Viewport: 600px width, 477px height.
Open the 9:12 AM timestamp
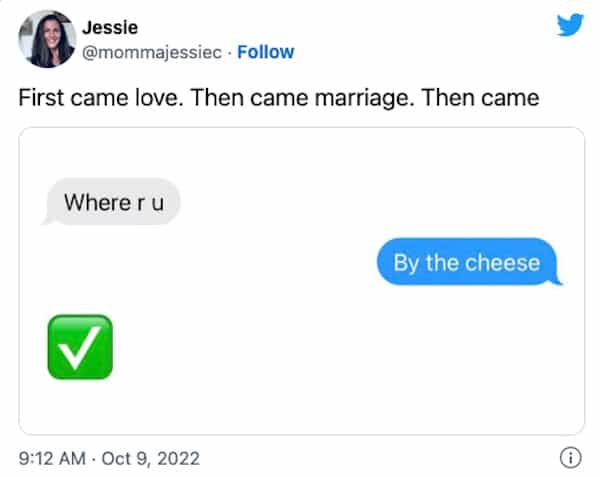52,458
